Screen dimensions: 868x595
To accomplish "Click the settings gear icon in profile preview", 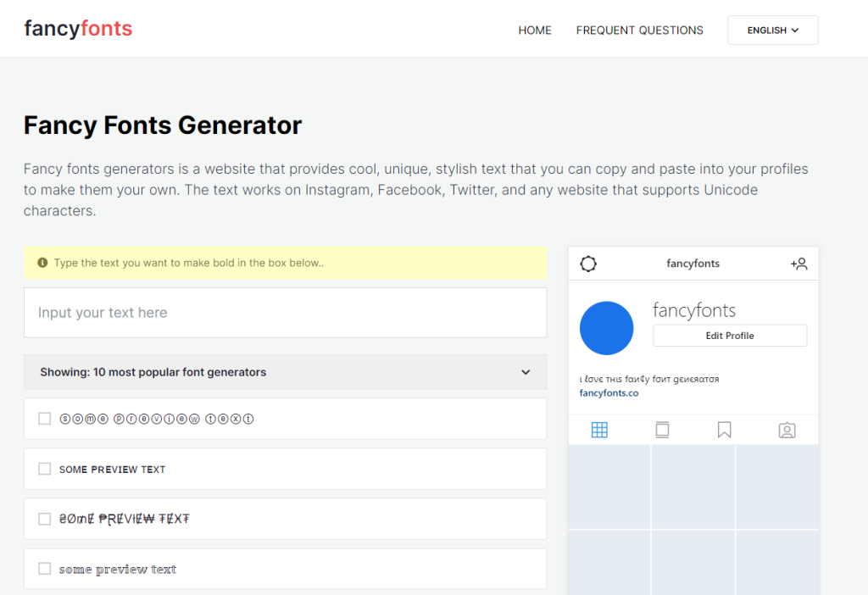I will pos(588,264).
